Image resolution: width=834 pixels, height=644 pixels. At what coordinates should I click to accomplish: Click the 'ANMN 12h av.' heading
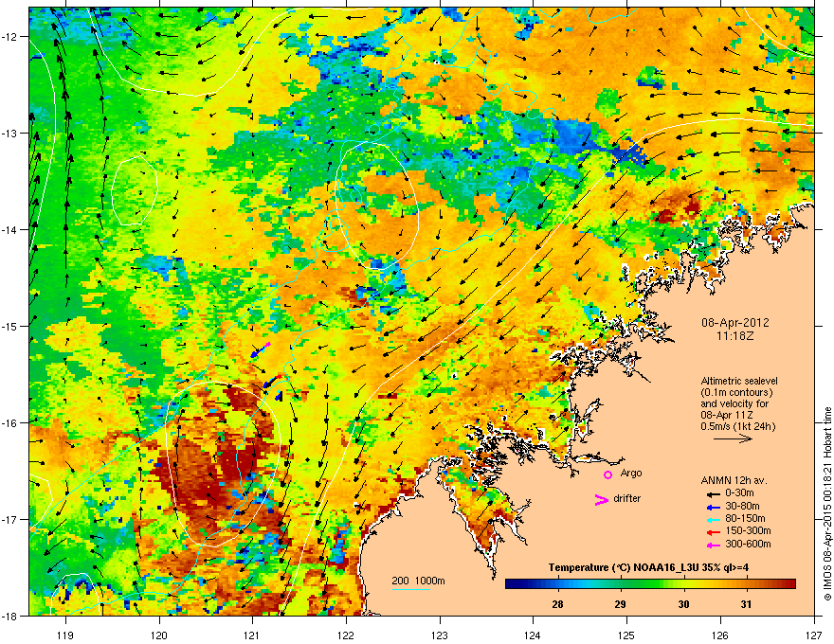coord(734,480)
